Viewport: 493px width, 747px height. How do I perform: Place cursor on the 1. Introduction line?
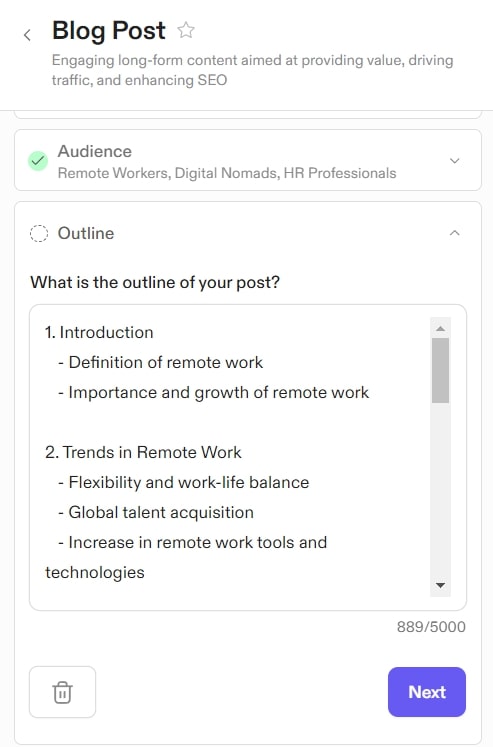99,333
